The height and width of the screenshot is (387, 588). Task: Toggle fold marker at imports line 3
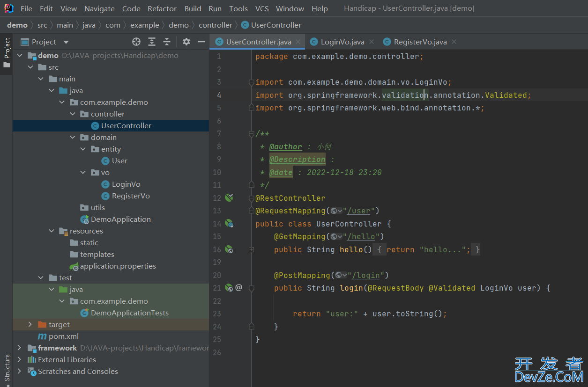pyautogui.click(x=251, y=82)
